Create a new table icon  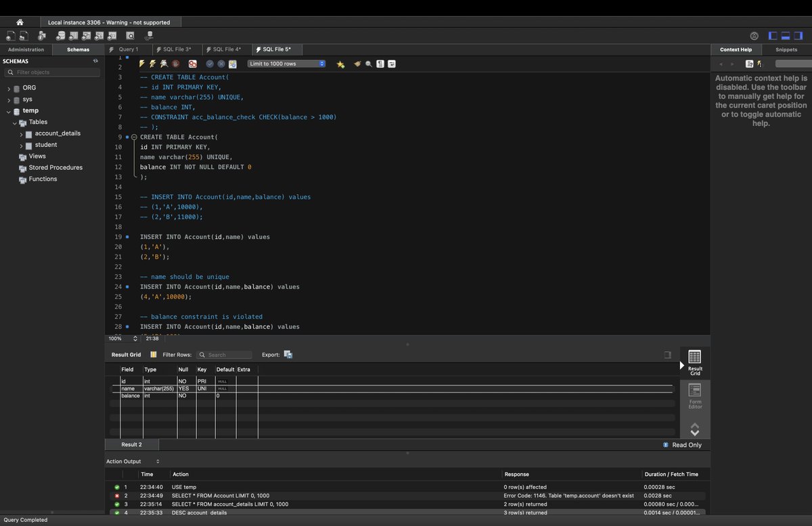coord(74,36)
